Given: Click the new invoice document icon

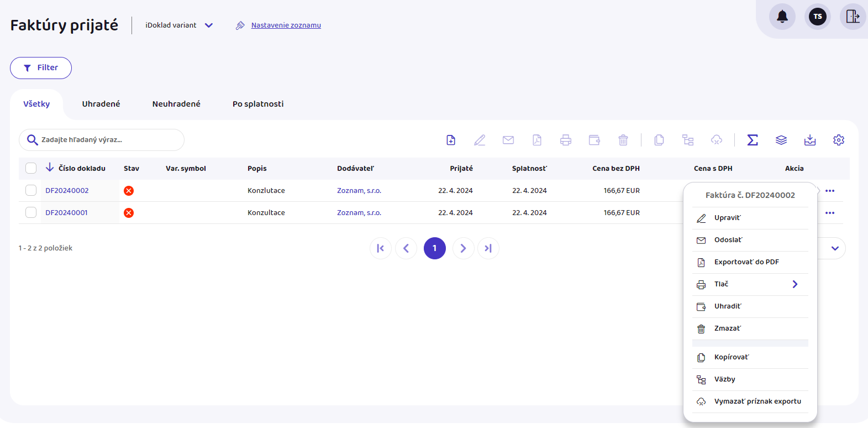Looking at the screenshot, I should pyautogui.click(x=451, y=140).
